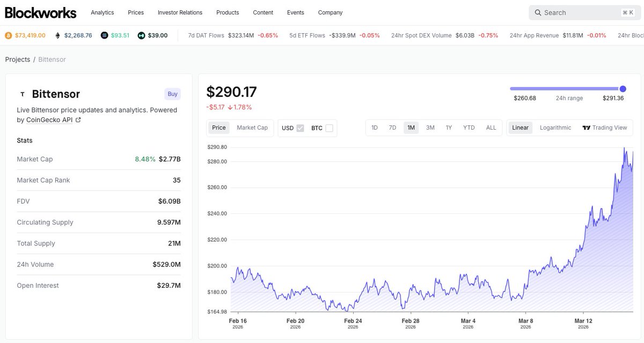The width and height of the screenshot is (644, 343).
Task: Click the Bittensor TAO logo icon
Action: coord(22,94)
